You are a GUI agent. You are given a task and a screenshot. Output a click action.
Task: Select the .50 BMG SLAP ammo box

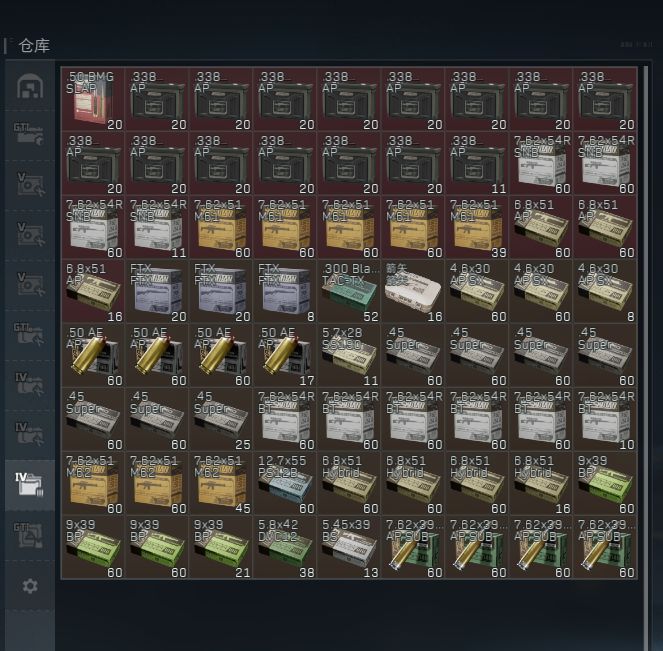(x=93, y=99)
